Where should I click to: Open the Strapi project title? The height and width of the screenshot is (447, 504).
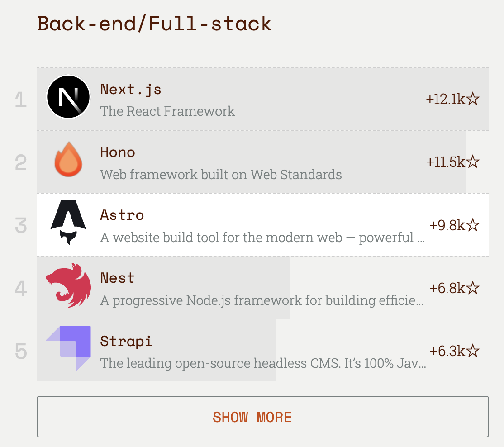click(x=126, y=341)
